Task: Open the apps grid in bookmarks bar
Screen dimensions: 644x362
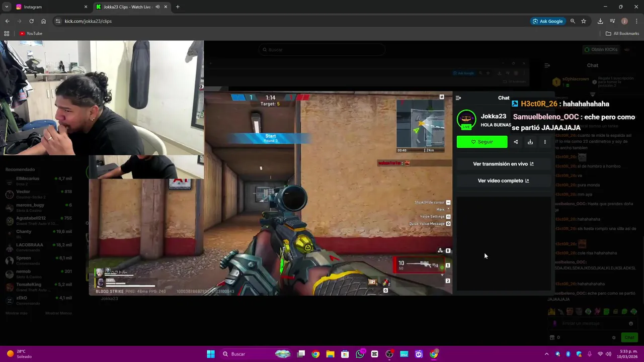Action: pos(7,34)
